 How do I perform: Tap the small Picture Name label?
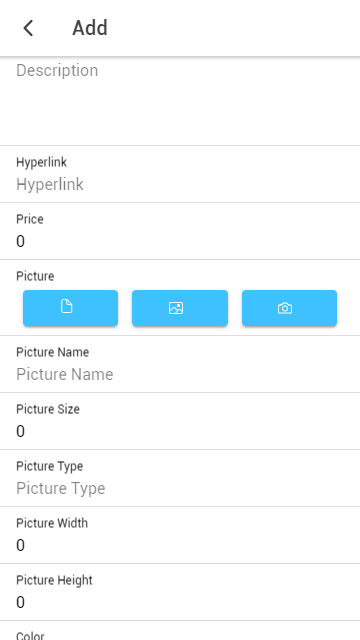[x=53, y=352]
